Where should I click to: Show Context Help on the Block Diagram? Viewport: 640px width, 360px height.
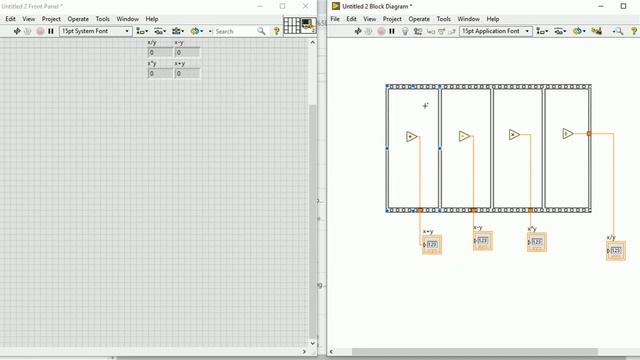[634, 31]
